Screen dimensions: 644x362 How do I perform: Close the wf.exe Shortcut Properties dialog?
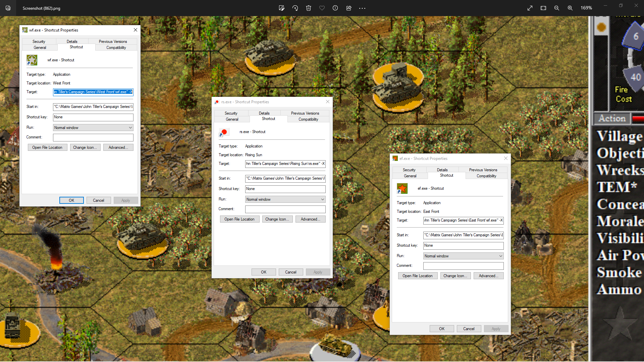click(x=136, y=30)
